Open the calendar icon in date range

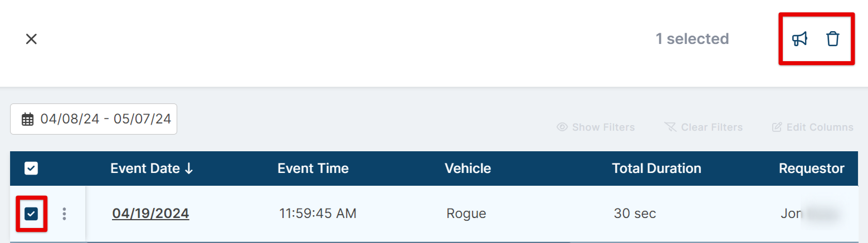(27, 119)
